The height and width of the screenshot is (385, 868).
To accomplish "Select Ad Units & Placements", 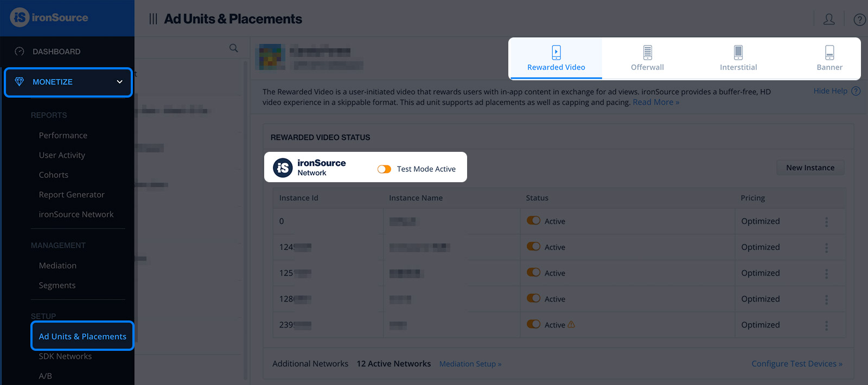I will [82, 336].
